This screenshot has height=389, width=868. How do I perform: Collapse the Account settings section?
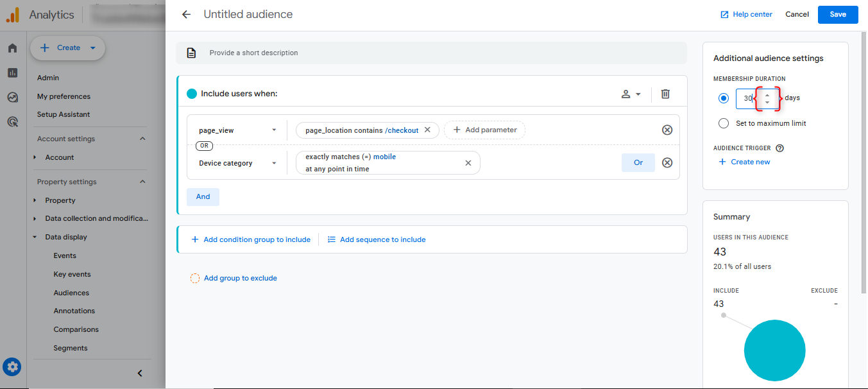pyautogui.click(x=142, y=139)
